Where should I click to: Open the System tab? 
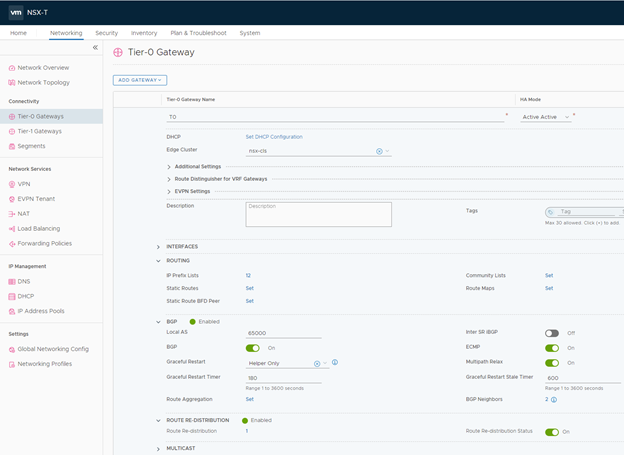click(x=250, y=33)
